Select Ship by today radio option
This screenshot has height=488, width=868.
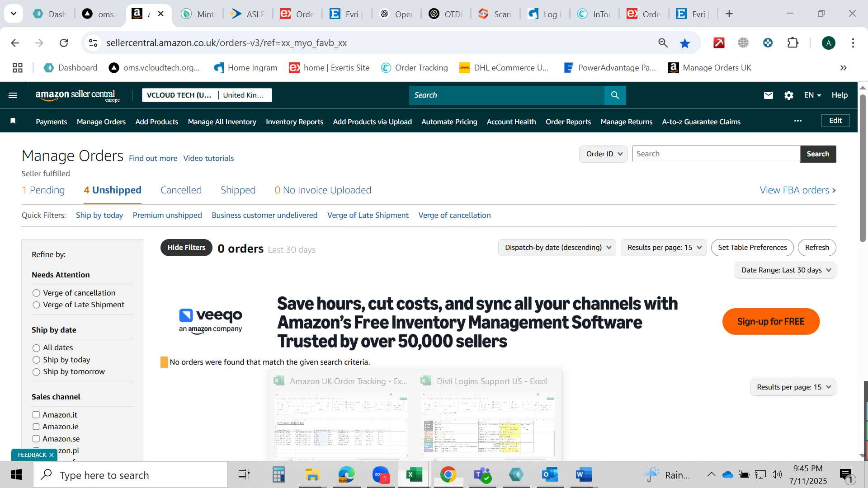(x=36, y=360)
